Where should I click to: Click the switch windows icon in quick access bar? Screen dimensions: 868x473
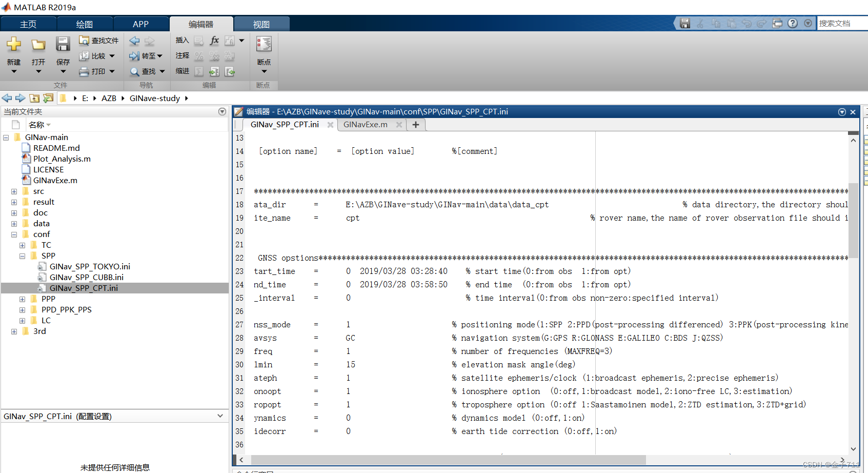click(777, 23)
